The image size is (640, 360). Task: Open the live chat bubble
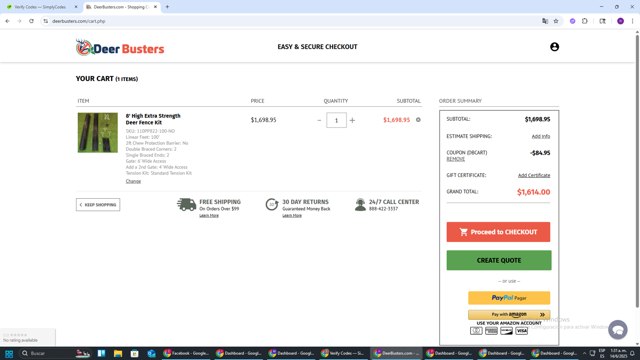click(x=618, y=329)
